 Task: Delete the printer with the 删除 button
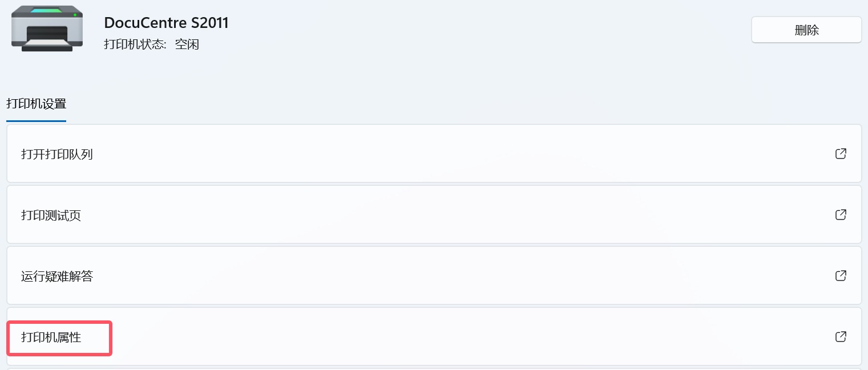[806, 30]
